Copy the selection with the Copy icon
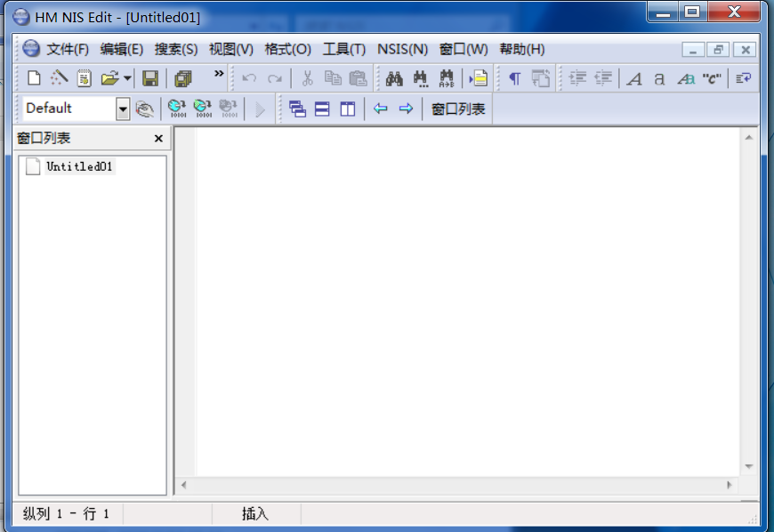 pos(333,78)
